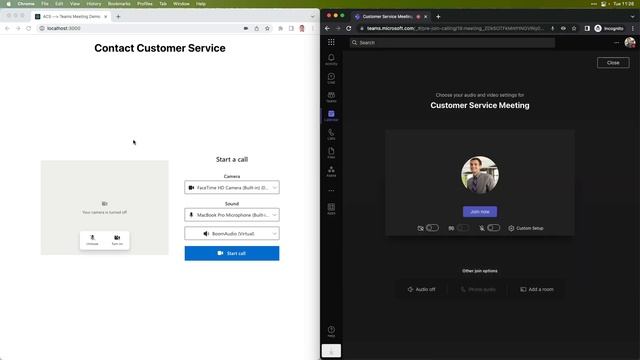Click camera permission icon in localhost address bar
The height and width of the screenshot is (360, 640).
tap(246, 29)
